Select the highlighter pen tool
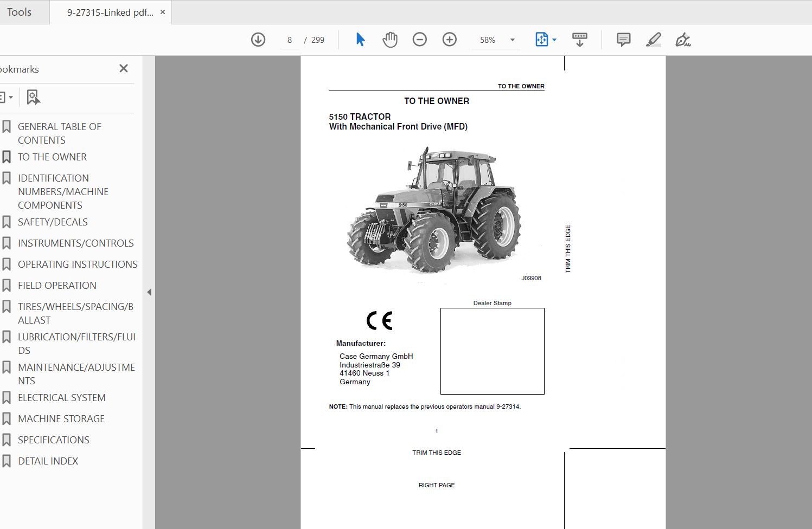Image resolution: width=812 pixels, height=529 pixels. pos(653,40)
